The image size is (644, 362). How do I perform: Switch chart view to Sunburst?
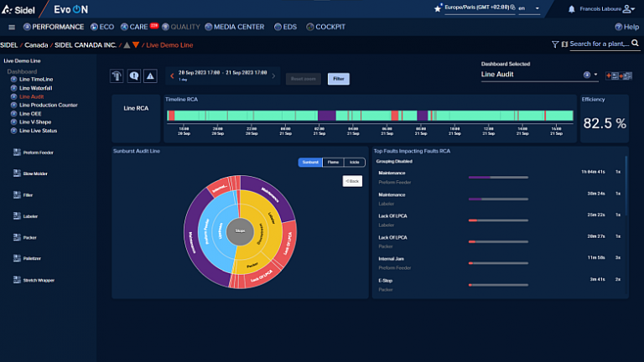[x=309, y=163]
